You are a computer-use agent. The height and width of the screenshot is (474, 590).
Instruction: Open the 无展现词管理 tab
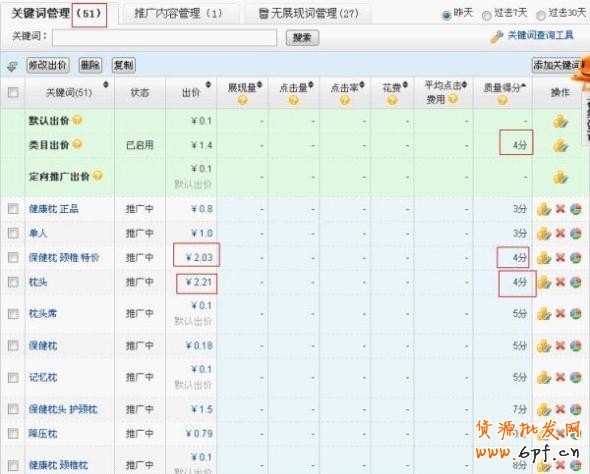(309, 14)
